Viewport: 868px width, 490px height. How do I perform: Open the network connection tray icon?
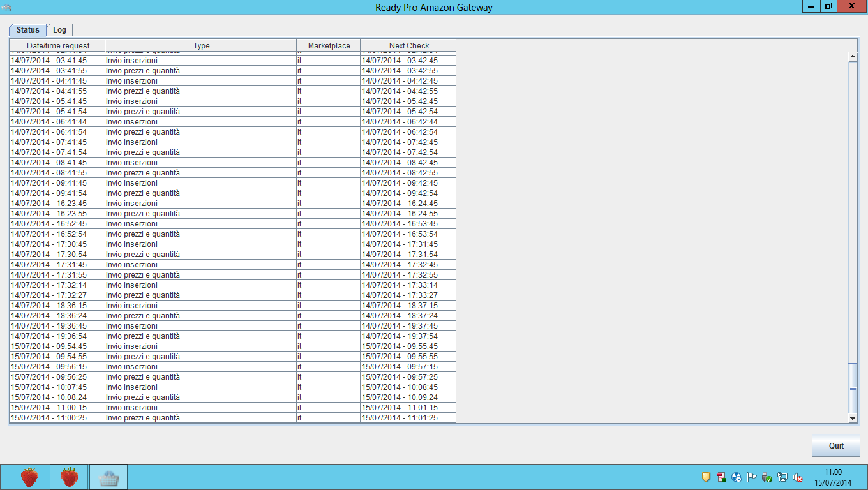(782, 477)
